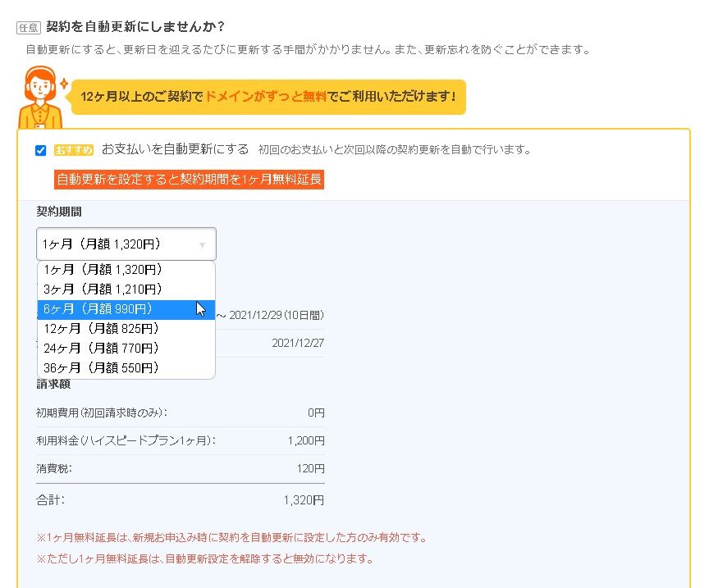Choose the 3ヶ月（月額 1,210円） option
709x588 pixels.
pos(103,289)
